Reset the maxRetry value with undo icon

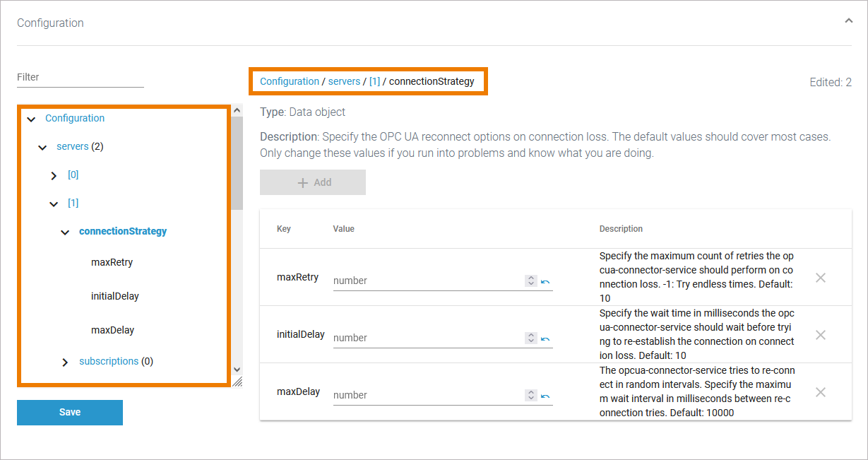(x=545, y=281)
